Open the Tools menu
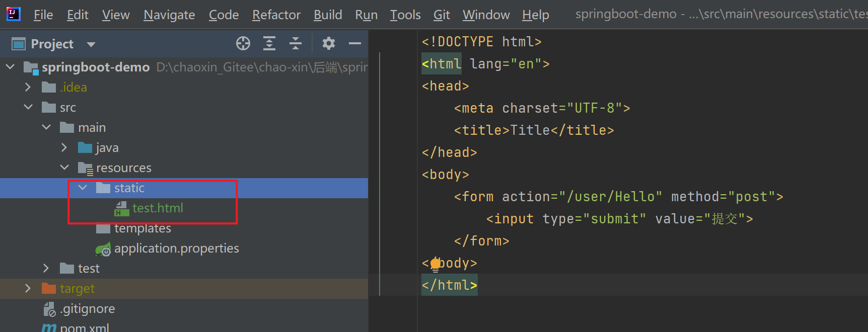This screenshot has width=868, height=332. 405,15
